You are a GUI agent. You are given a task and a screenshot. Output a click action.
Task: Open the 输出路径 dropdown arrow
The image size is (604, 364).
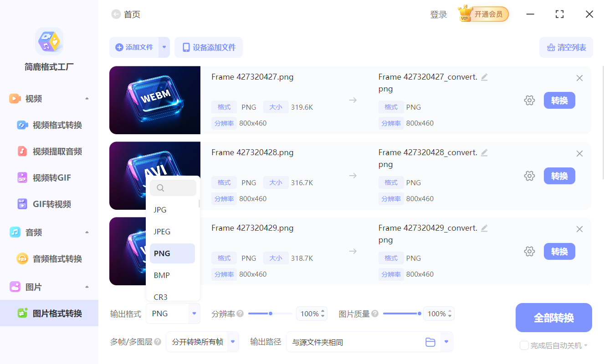pos(447,342)
